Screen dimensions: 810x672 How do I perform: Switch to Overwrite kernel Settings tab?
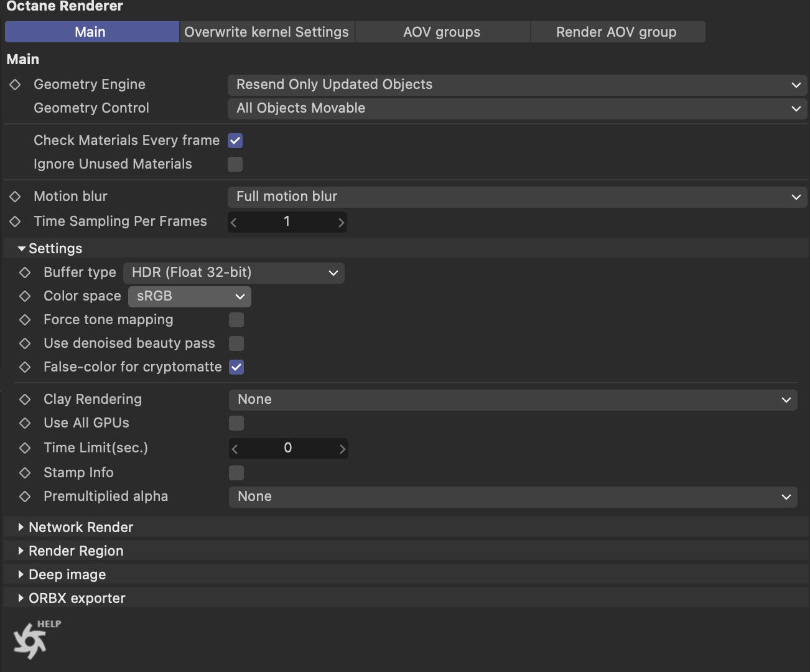[267, 32]
